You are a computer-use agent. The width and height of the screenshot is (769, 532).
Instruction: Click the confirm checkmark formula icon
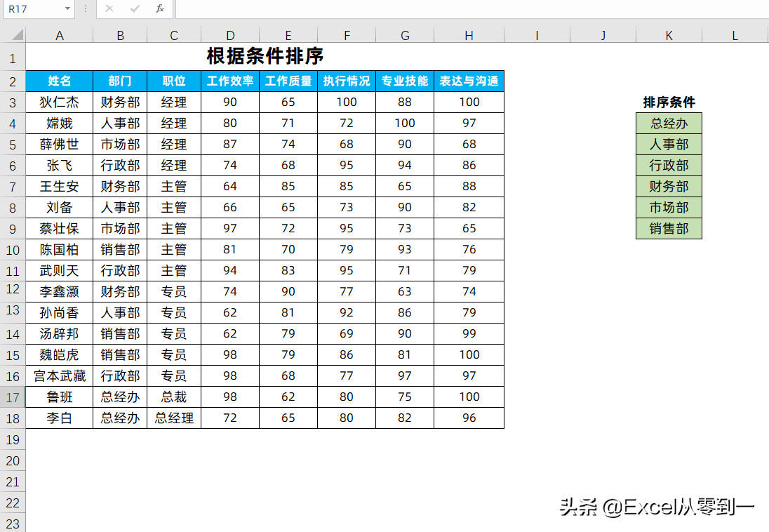[135, 8]
